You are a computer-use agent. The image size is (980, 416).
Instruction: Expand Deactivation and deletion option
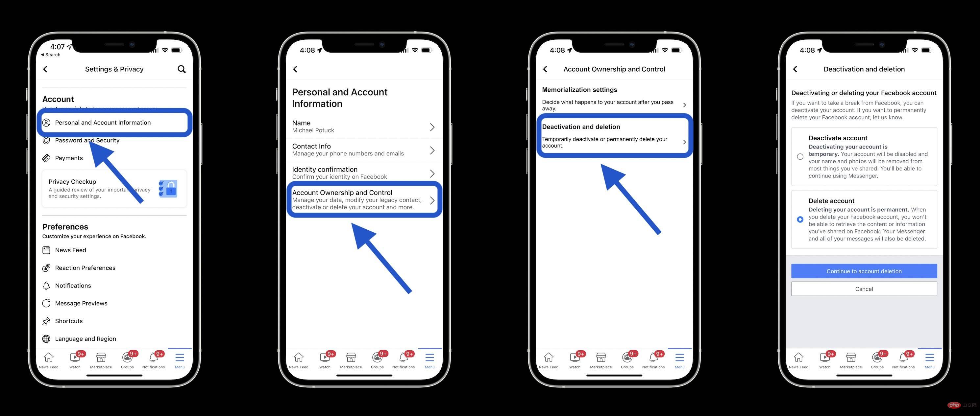614,135
